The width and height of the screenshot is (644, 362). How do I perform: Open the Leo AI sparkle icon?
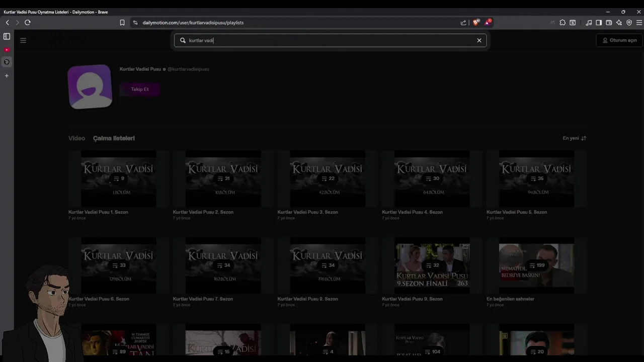point(619,23)
